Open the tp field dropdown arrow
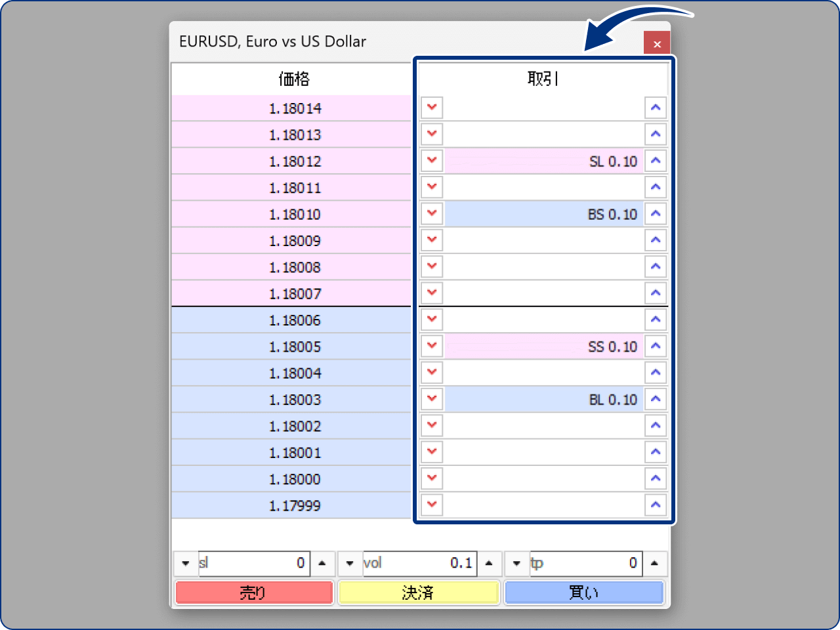This screenshot has width=840, height=630. tap(516, 563)
